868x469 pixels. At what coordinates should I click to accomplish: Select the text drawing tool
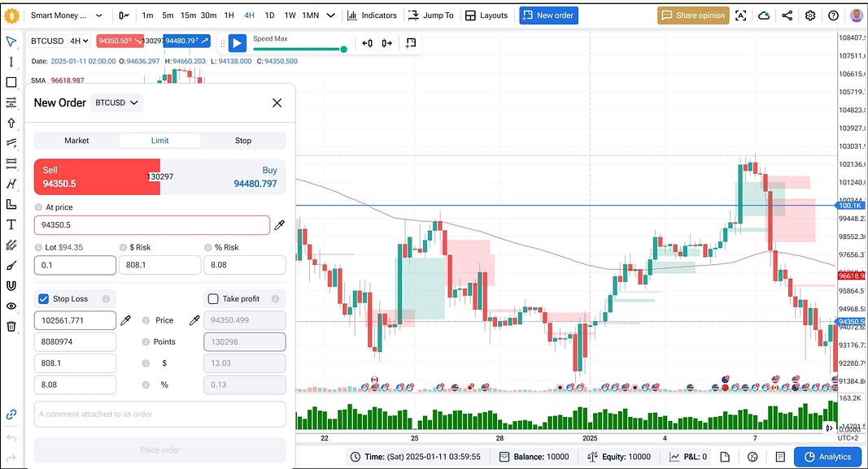(11, 224)
